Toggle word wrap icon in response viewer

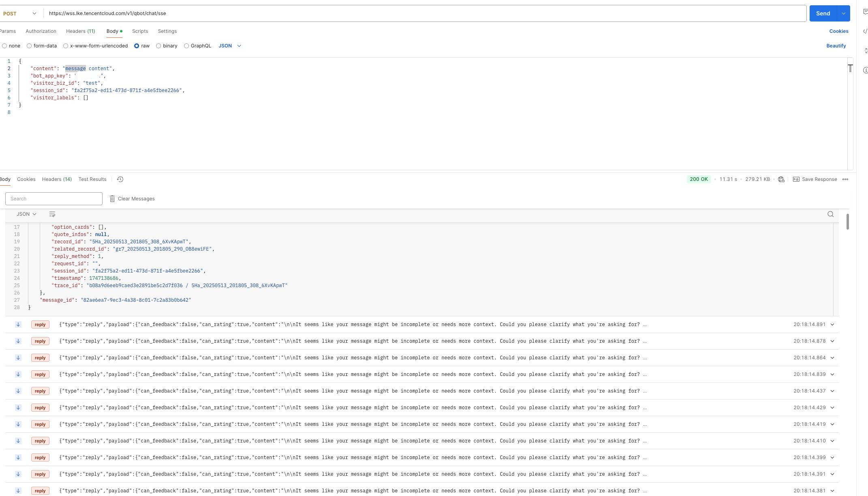pyautogui.click(x=52, y=214)
